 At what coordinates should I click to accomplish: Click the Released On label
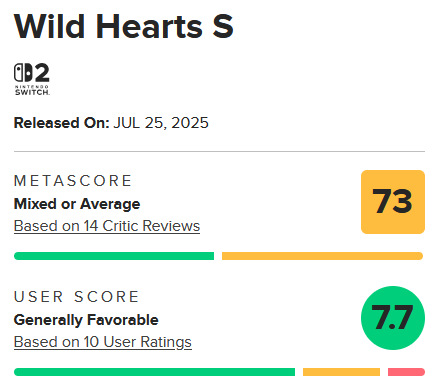coord(62,123)
